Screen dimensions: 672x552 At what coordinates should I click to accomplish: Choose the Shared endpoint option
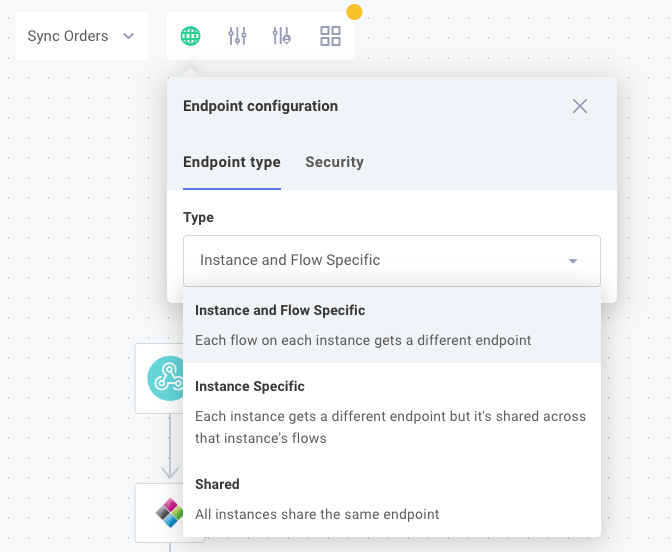click(x=392, y=499)
